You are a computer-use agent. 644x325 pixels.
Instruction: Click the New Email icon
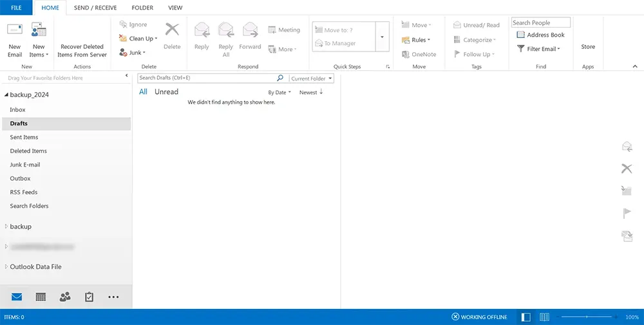coord(15,30)
